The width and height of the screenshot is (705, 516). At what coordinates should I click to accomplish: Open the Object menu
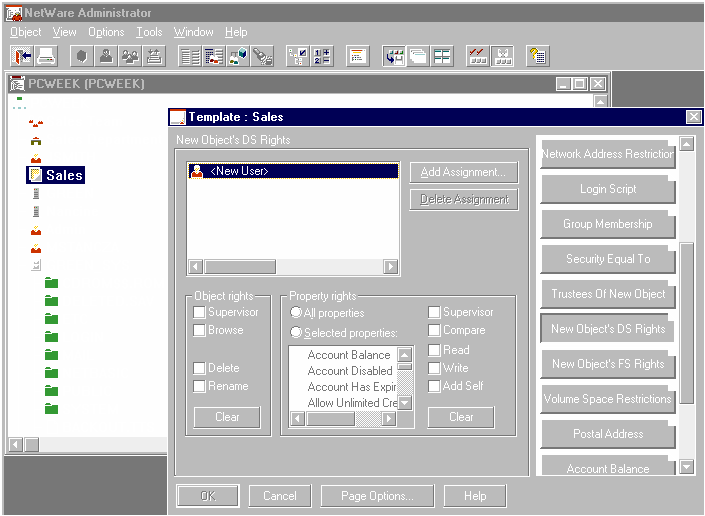coord(26,32)
